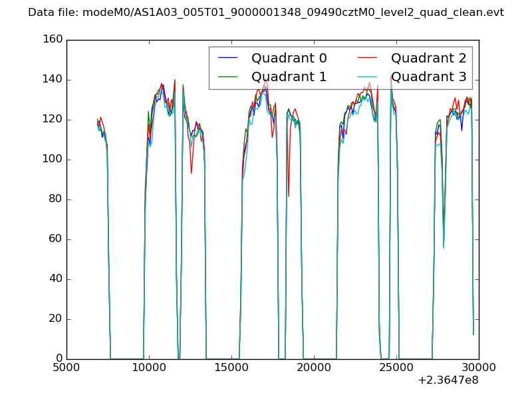The height and width of the screenshot is (399, 532).
Task: Select the green legend line for Quadrant 1
Action: pos(227,76)
